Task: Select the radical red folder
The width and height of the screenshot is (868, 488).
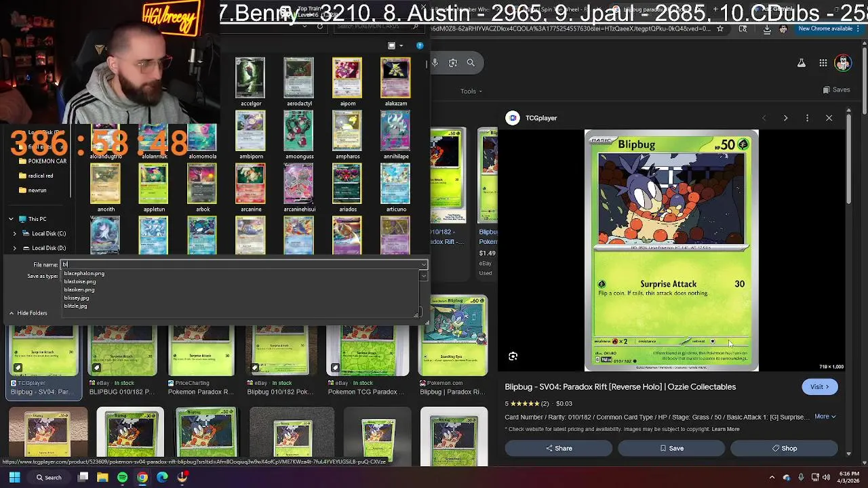Action: coord(35,176)
